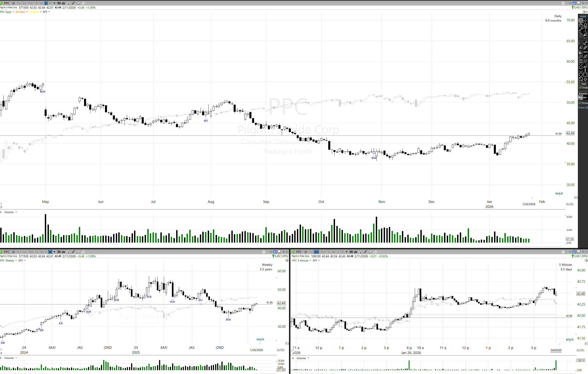Click the print icon in top chart
588x374 pixels.
coord(13,3)
